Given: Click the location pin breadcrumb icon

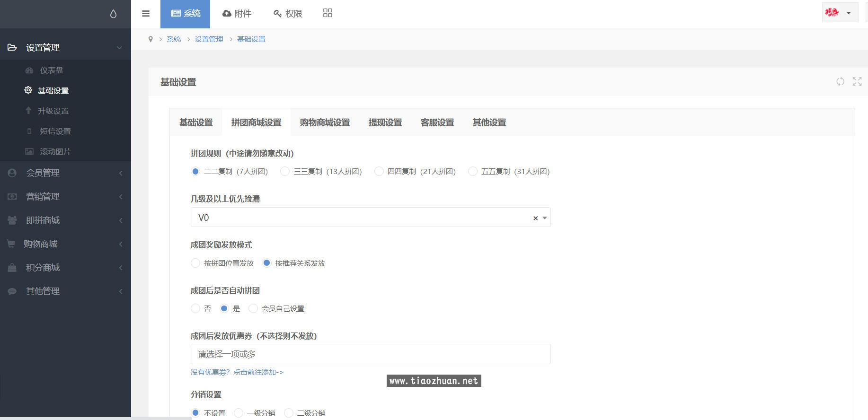Looking at the screenshot, I should tap(151, 39).
